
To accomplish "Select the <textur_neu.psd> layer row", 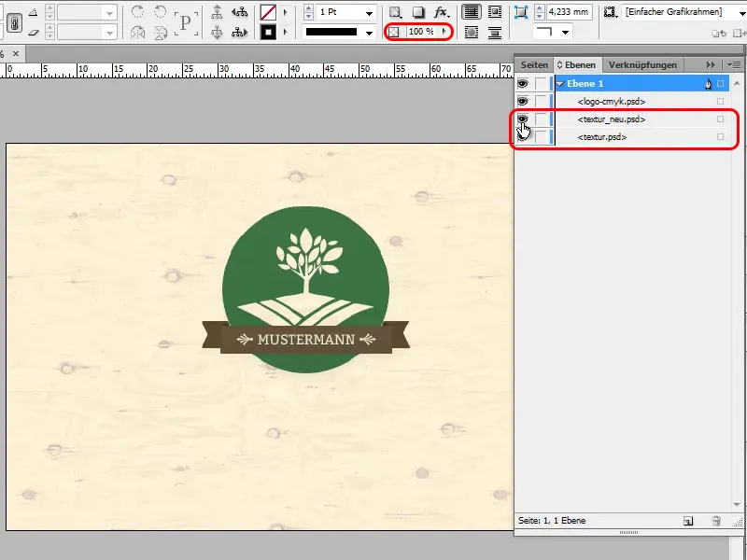I will pyautogui.click(x=641, y=119).
